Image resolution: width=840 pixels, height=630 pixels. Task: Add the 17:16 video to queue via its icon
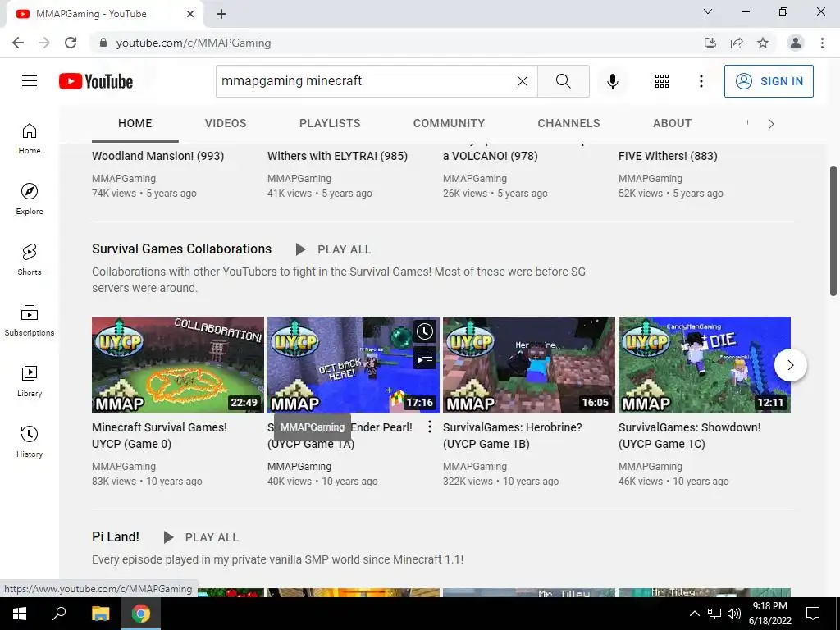coord(425,358)
